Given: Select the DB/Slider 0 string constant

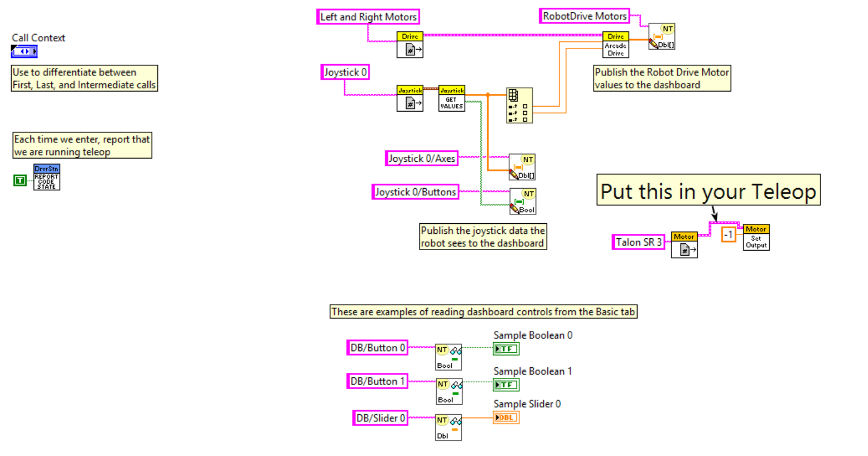Looking at the screenshot, I should (380, 418).
